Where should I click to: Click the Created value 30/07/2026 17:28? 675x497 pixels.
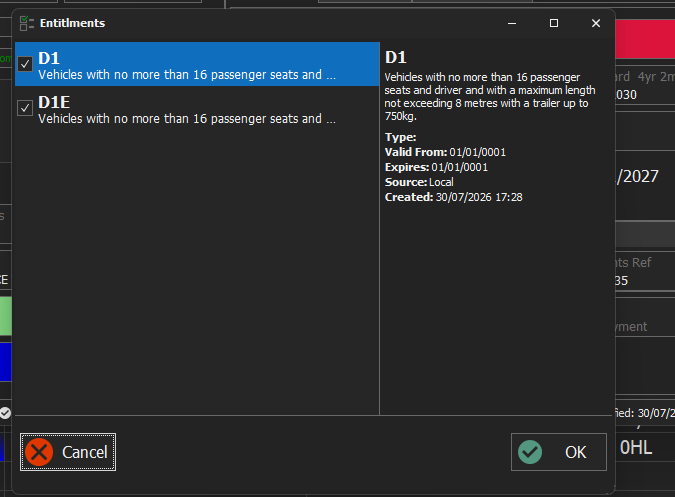(x=479, y=197)
